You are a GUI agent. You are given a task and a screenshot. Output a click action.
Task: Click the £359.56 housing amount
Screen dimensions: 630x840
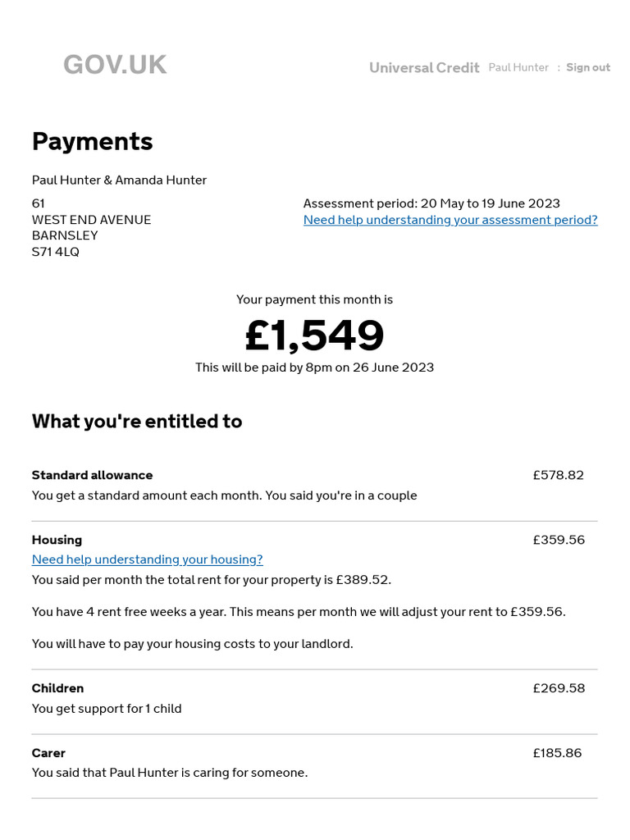[x=559, y=540]
